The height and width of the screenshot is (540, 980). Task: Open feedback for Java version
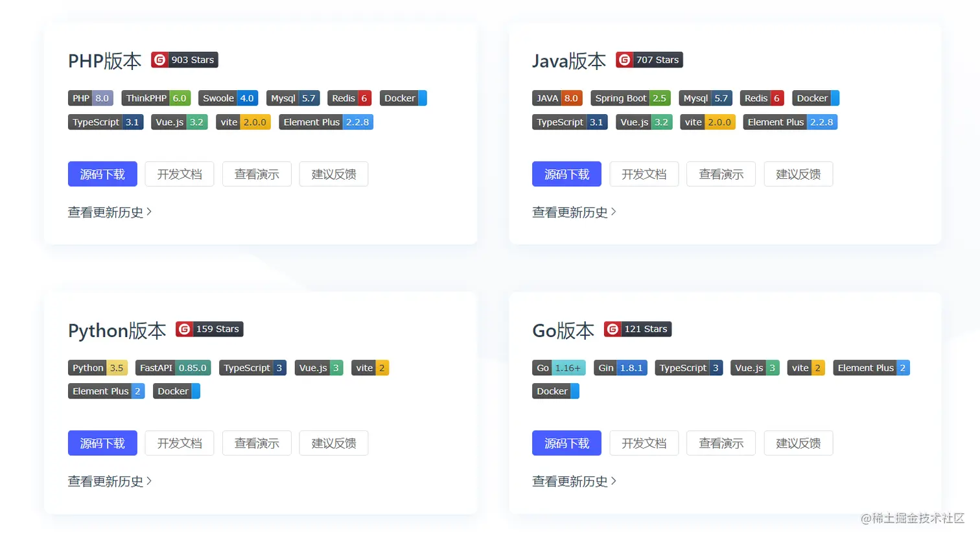799,174
